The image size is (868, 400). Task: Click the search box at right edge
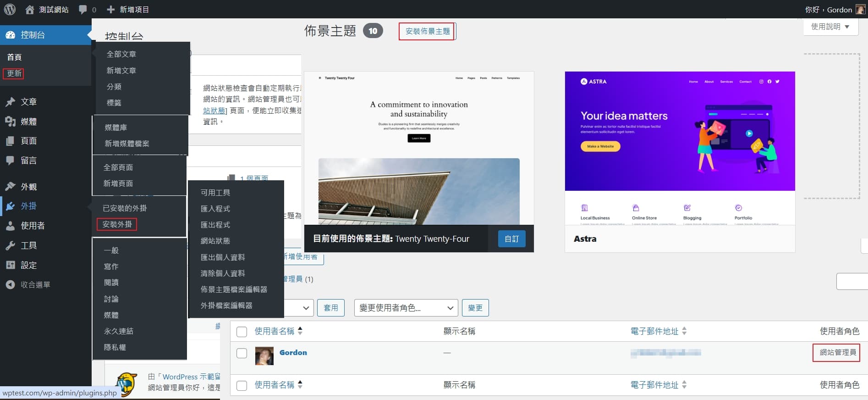point(852,281)
